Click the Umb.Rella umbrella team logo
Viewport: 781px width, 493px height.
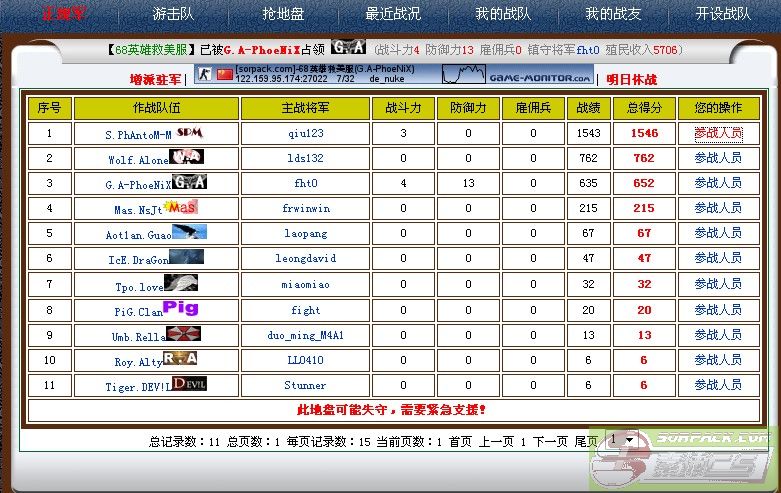pyautogui.click(x=183, y=334)
